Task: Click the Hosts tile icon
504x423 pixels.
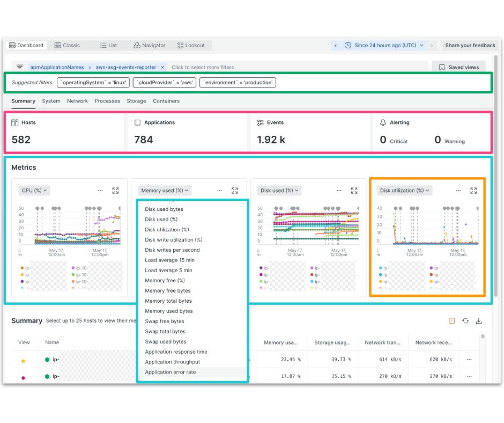Action: click(x=15, y=122)
